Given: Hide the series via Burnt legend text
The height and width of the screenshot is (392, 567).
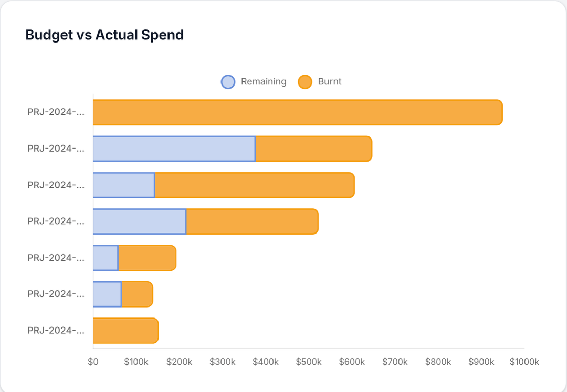Looking at the screenshot, I should click(x=330, y=82).
